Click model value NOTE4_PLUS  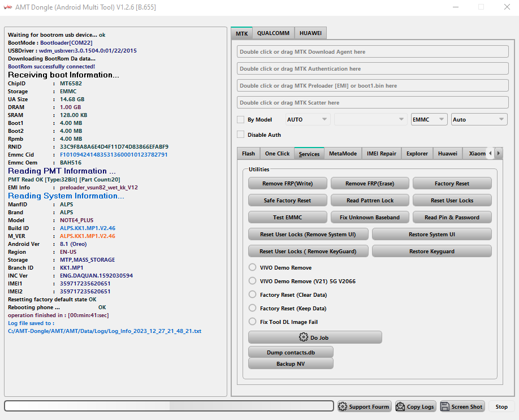tap(76, 220)
